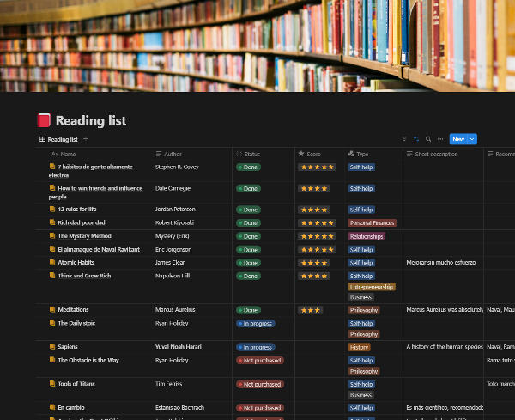Click the page icon next to Sapiens
Screen dimensions: 515x420
click(x=52, y=347)
